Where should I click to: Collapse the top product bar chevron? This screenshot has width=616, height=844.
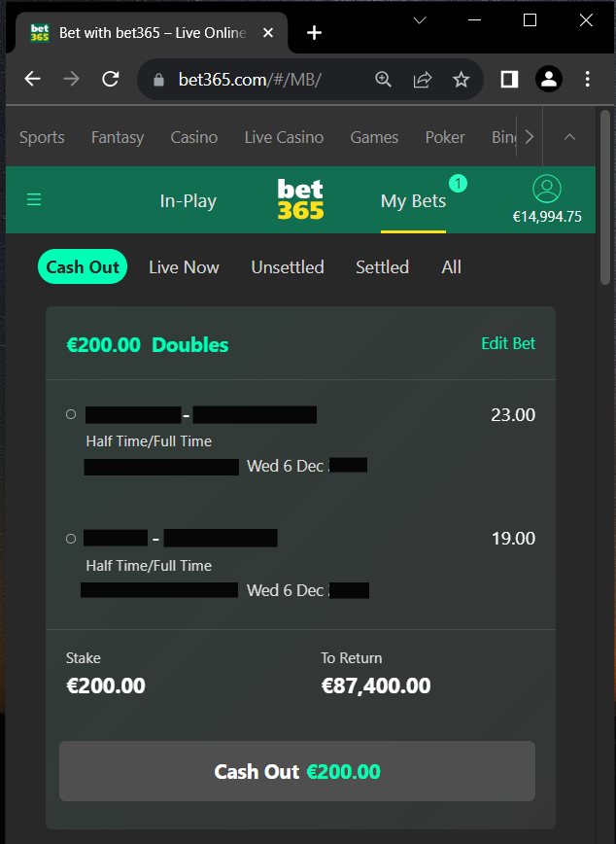coord(569,137)
